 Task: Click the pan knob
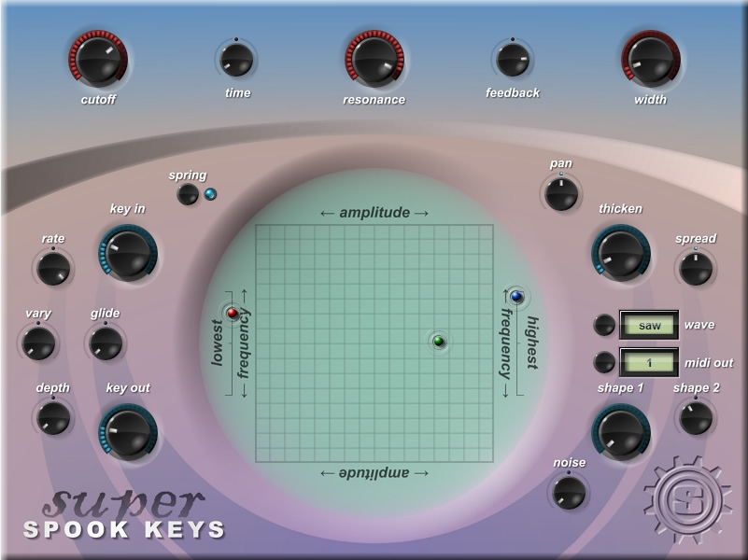tap(560, 193)
